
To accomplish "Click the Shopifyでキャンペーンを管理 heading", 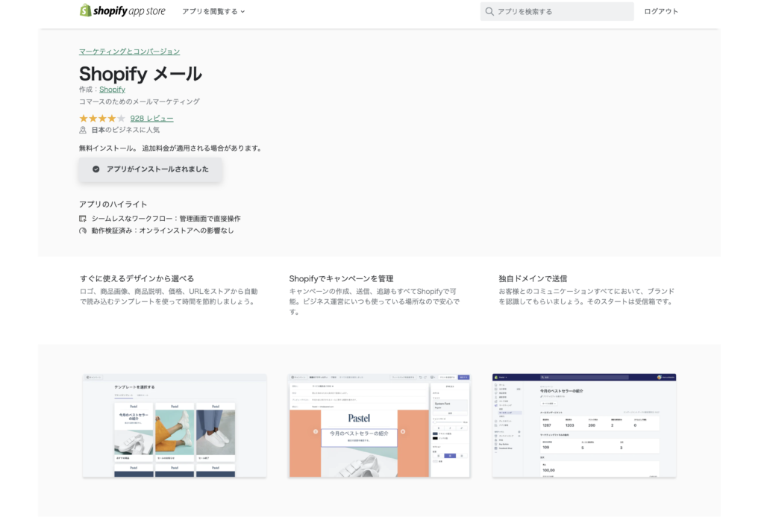I will (x=341, y=278).
